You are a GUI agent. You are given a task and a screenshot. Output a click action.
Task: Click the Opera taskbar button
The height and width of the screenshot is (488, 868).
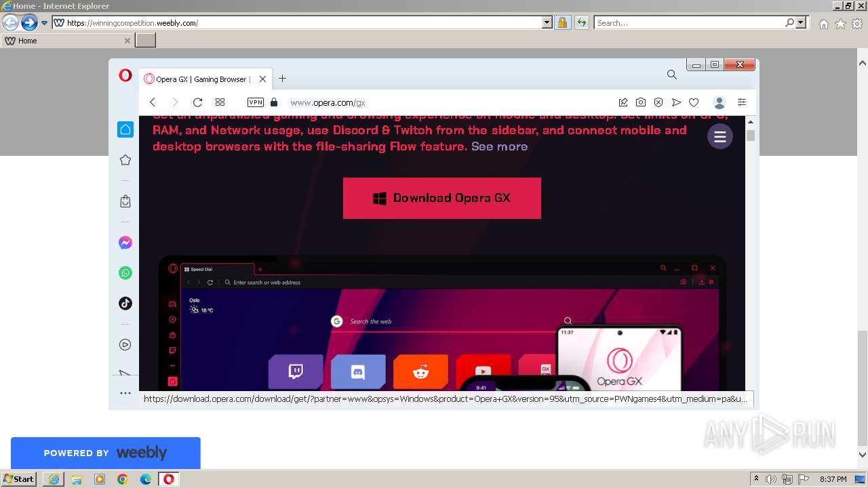tap(169, 479)
